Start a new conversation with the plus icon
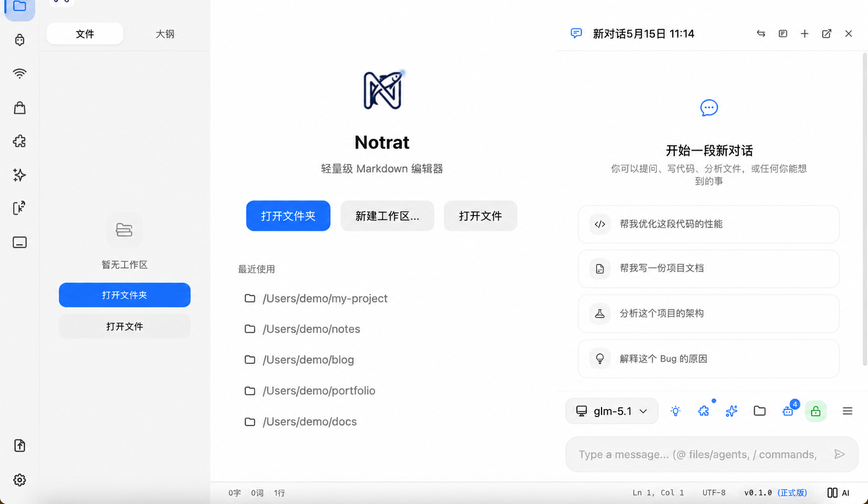The image size is (868, 504). (x=805, y=34)
